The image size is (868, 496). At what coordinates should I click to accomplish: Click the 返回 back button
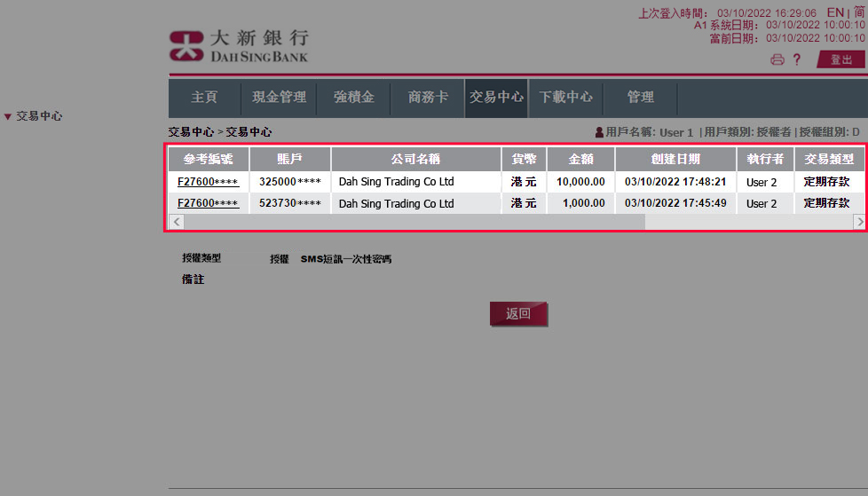tap(518, 313)
